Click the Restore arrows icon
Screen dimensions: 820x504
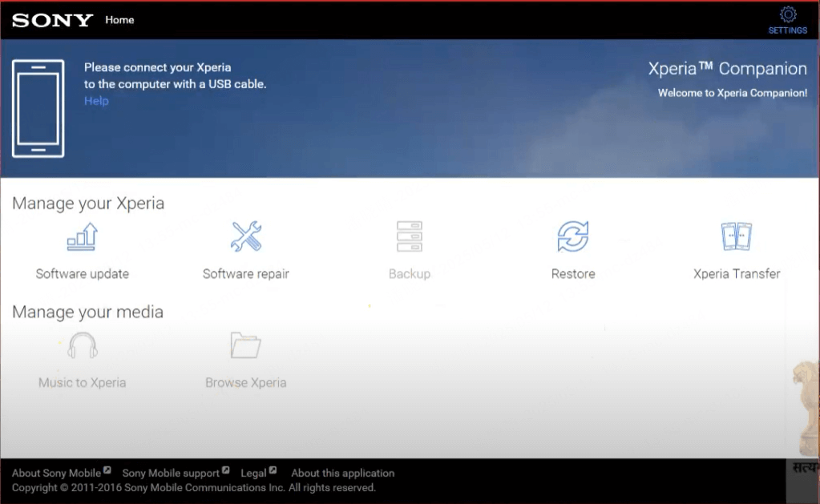point(573,236)
